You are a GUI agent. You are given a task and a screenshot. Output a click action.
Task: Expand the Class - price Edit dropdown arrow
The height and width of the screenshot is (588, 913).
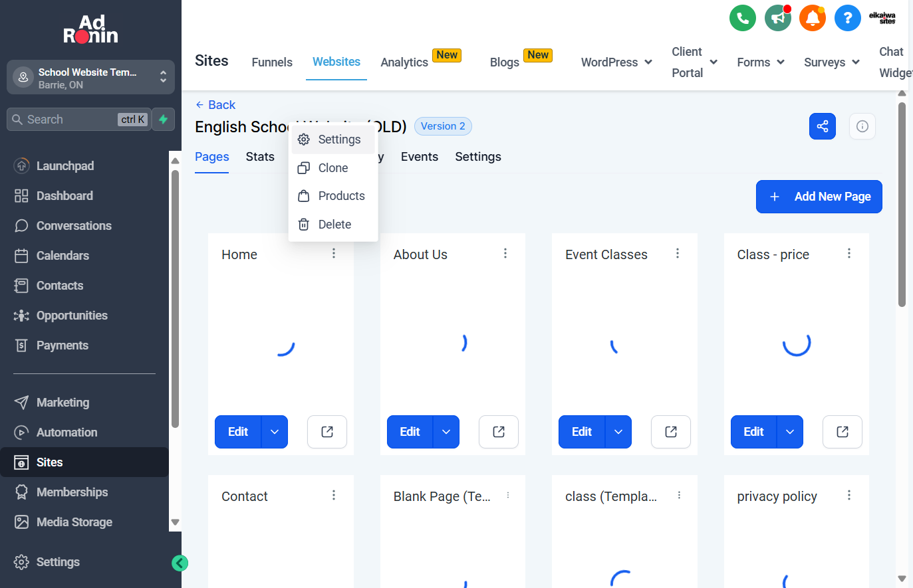point(790,432)
